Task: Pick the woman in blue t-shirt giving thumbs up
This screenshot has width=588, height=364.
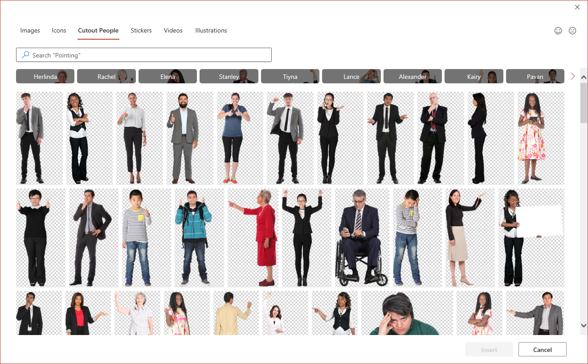Action: coord(240,138)
